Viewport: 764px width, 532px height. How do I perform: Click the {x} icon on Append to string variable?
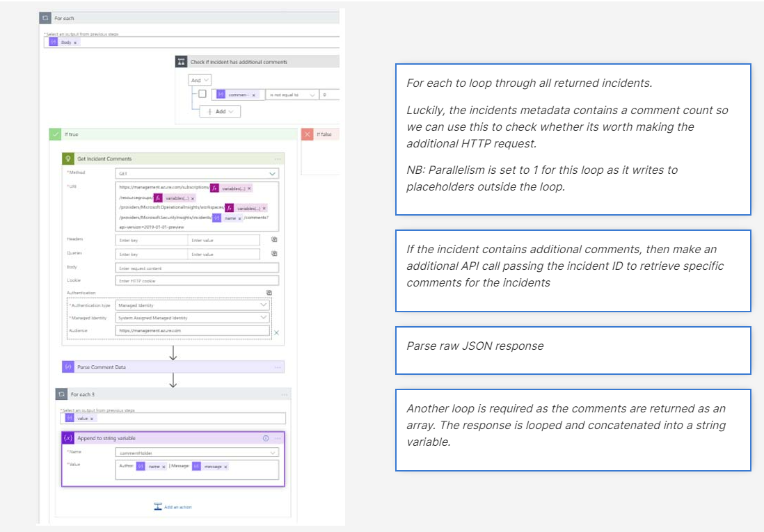tap(67, 437)
